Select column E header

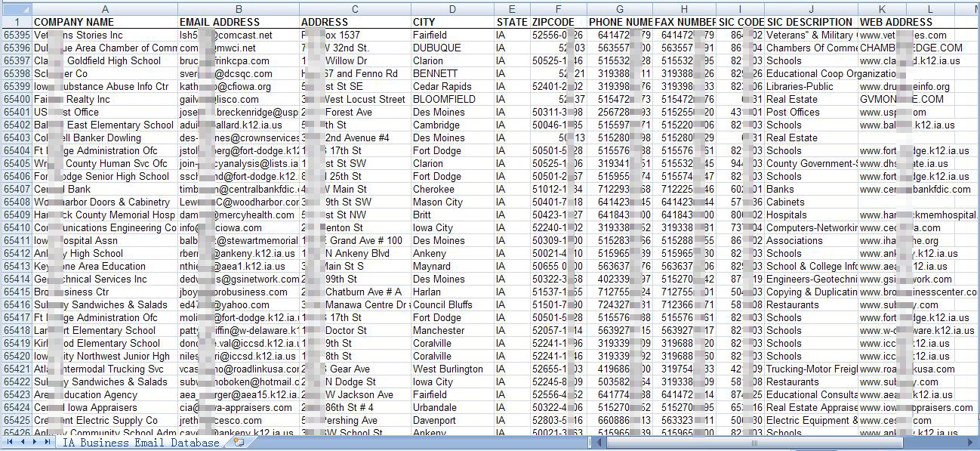pos(512,8)
